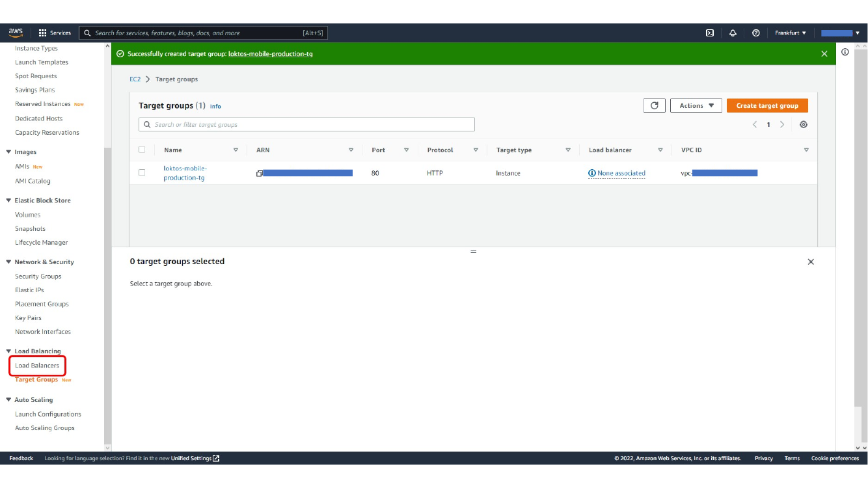Open Auto Scaling Groups in sidebar

coord(45,428)
